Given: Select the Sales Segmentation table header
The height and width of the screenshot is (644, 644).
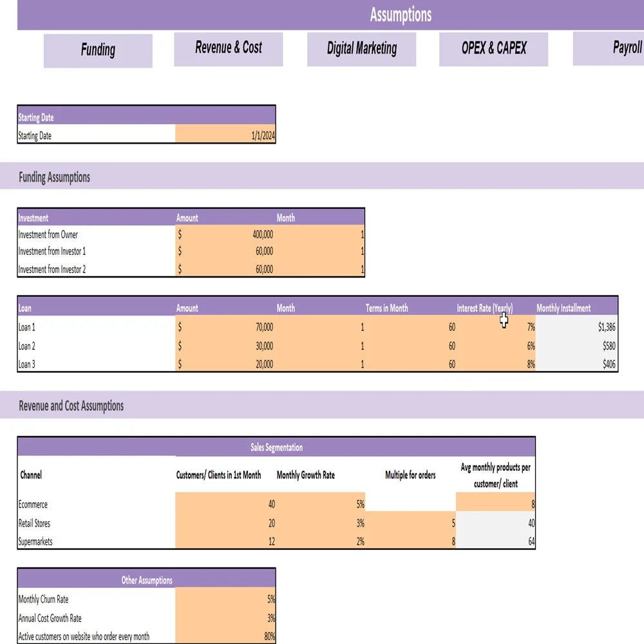Looking at the screenshot, I should [x=276, y=448].
